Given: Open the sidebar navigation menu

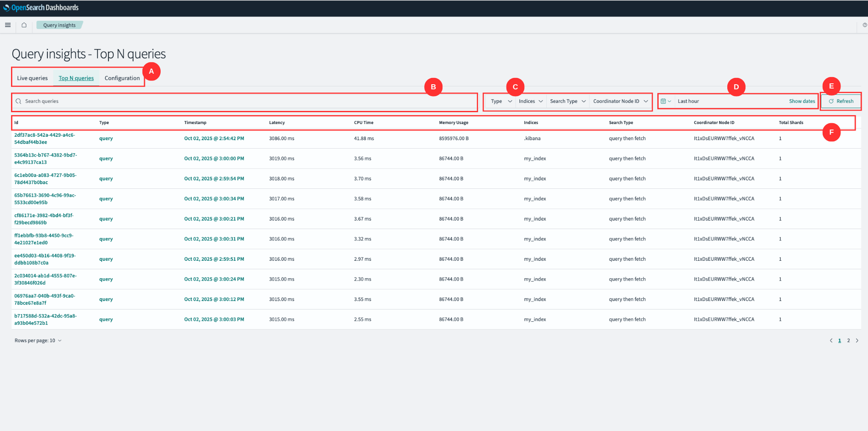Looking at the screenshot, I should pyautogui.click(x=8, y=25).
